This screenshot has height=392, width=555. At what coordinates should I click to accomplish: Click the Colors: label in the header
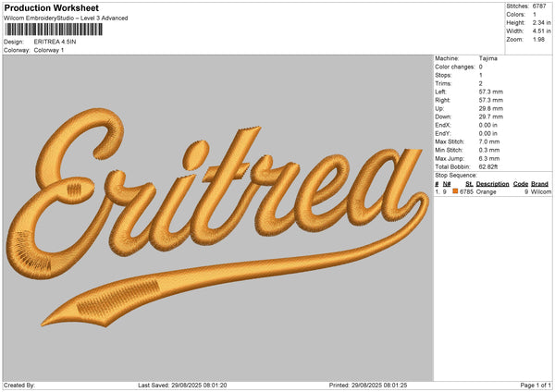[515, 15]
